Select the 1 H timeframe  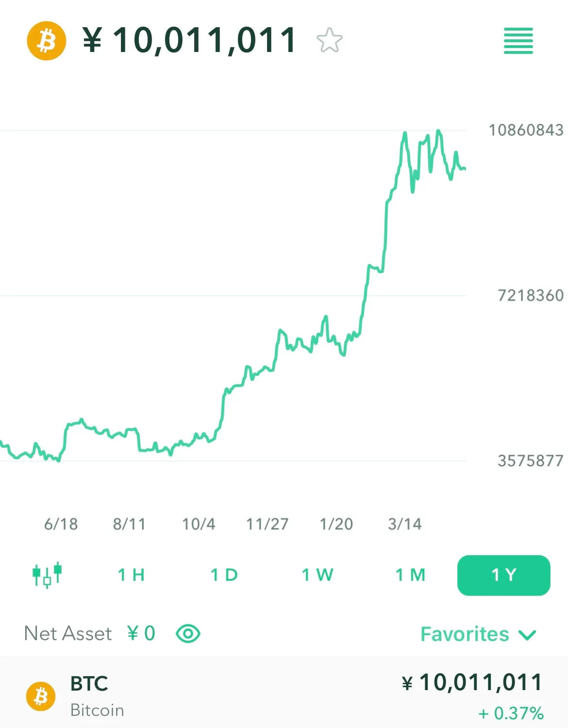132,575
